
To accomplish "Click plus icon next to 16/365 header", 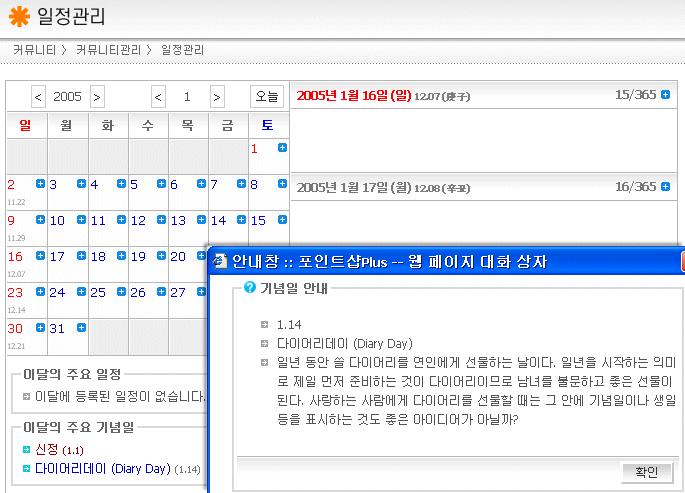I will click(666, 186).
